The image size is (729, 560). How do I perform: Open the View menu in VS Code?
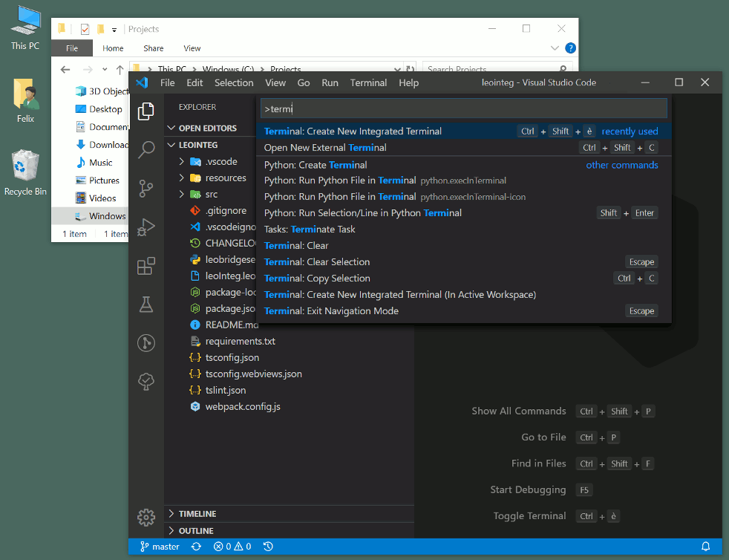click(x=275, y=82)
